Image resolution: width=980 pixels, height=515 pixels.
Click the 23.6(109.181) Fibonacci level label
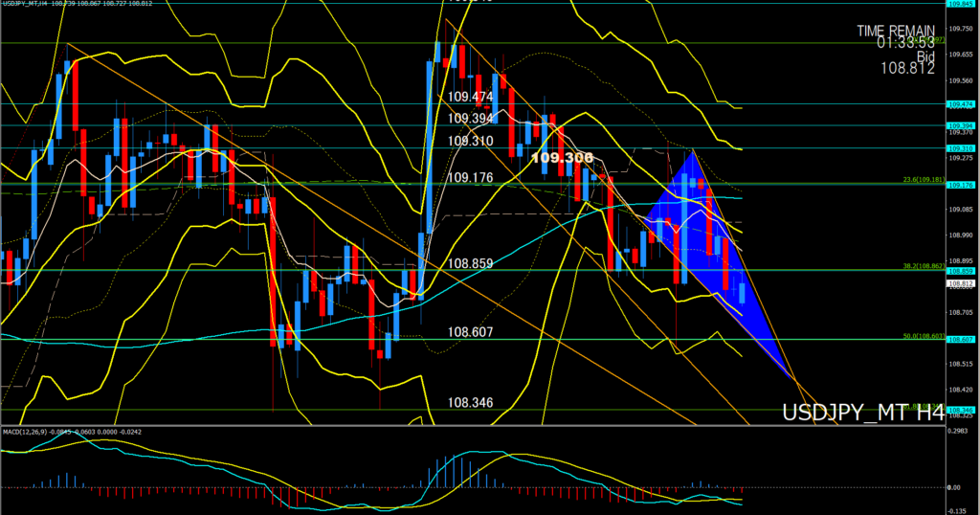point(924,180)
